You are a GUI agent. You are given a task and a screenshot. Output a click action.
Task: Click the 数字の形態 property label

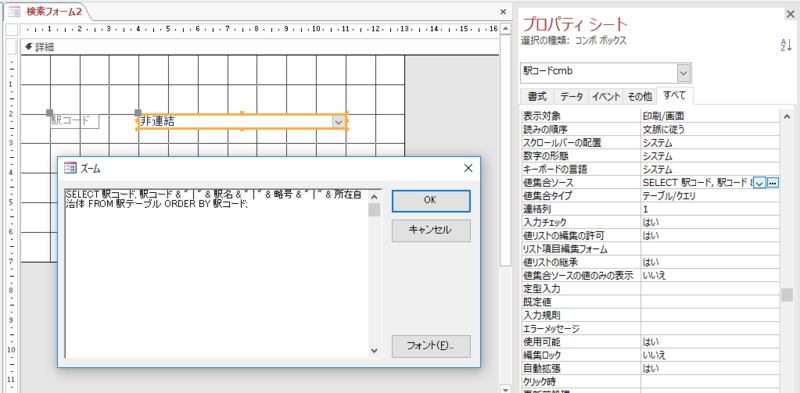coord(545,156)
